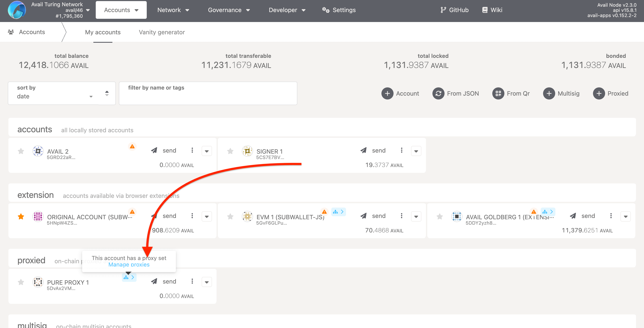Expand details for EVM 1 account
This screenshot has height=328, width=644.
click(416, 216)
